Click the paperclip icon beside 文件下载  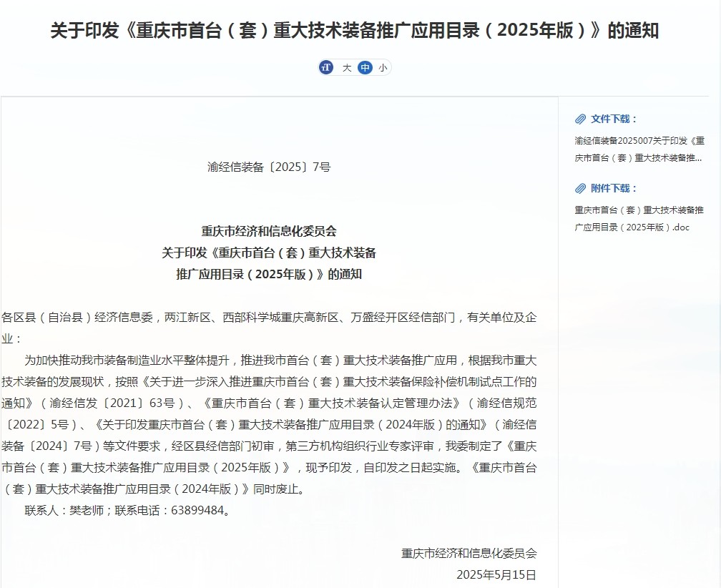click(580, 119)
